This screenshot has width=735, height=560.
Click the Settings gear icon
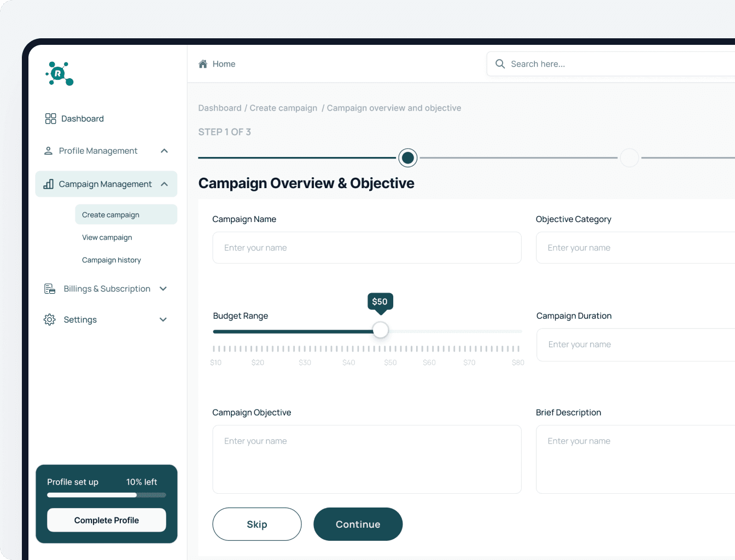(50, 320)
